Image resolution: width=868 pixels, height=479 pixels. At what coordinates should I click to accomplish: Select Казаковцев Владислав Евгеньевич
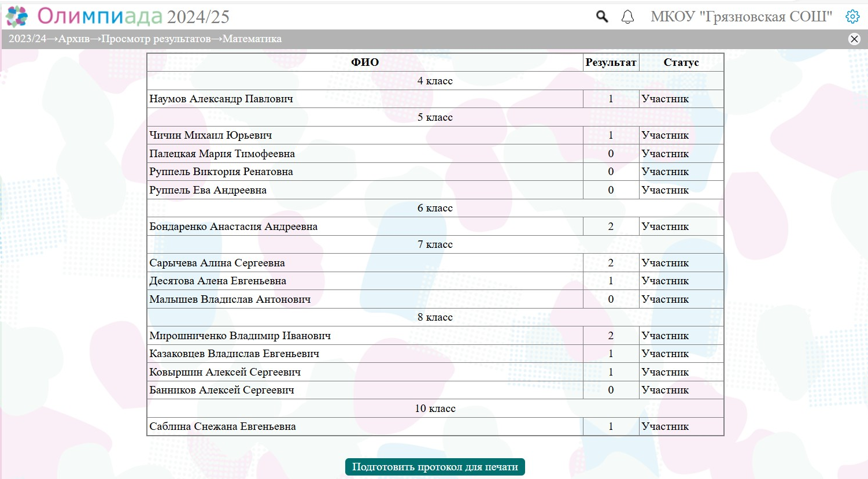coord(234,354)
